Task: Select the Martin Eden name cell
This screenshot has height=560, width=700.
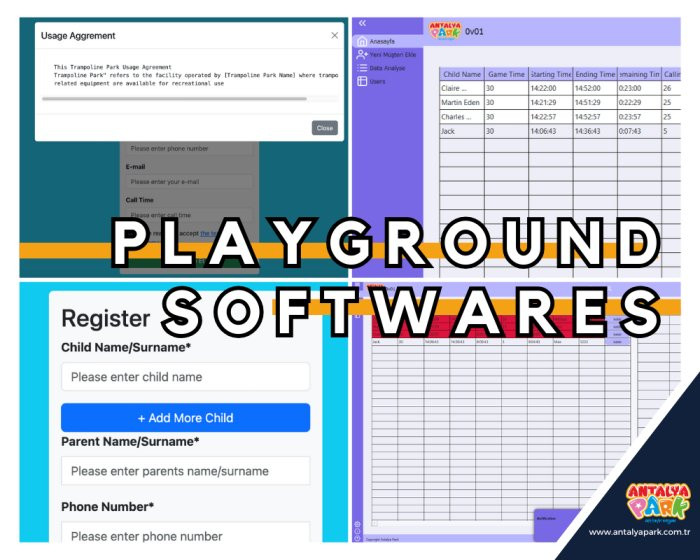Action: pyautogui.click(x=462, y=102)
